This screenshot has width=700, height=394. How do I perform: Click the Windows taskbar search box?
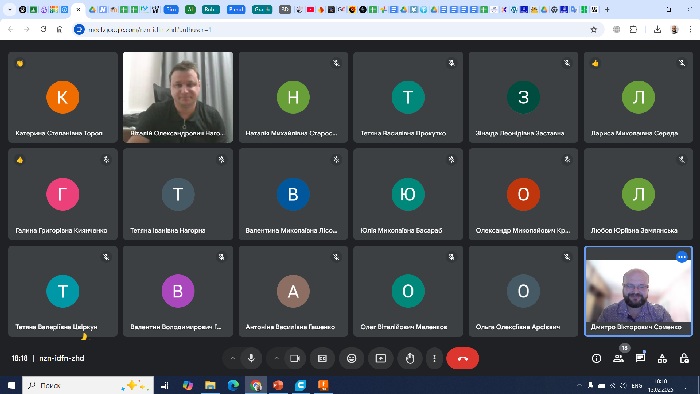click(88, 385)
